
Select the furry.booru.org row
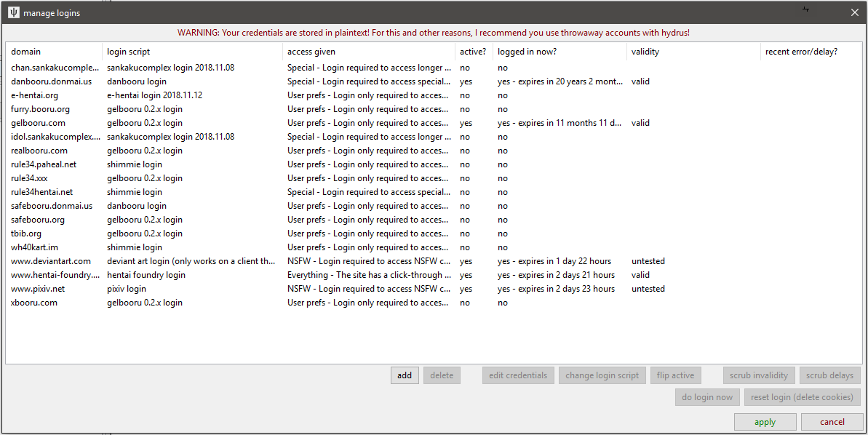[x=434, y=109]
